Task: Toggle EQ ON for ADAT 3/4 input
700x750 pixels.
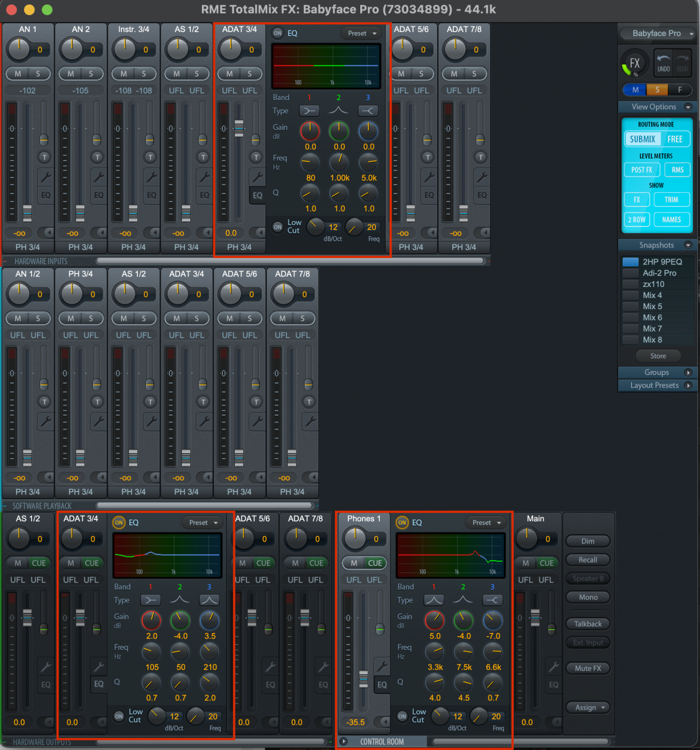Action: (278, 33)
